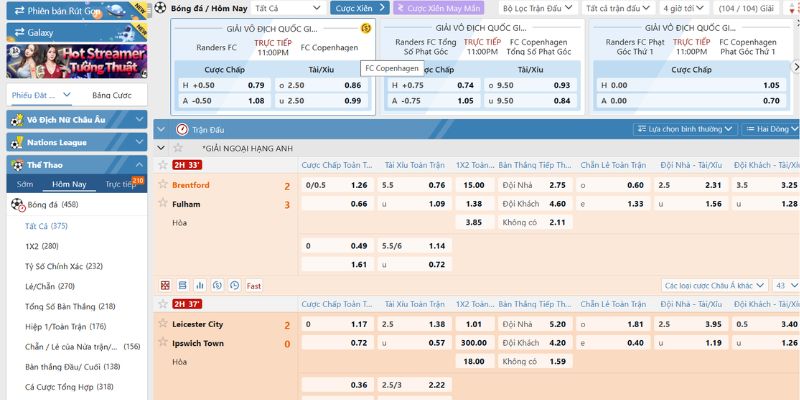
Task: Expand Vô Địch Nữ Châu Âu section
Action: [139, 120]
